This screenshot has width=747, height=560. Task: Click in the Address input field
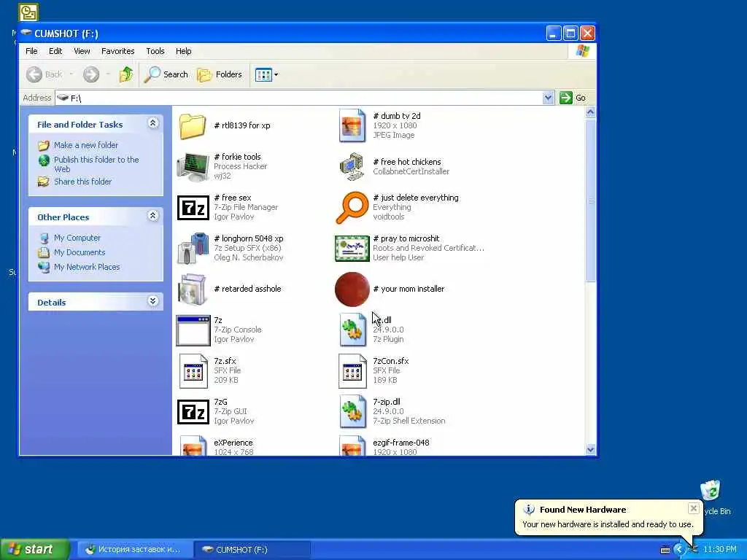(298, 98)
